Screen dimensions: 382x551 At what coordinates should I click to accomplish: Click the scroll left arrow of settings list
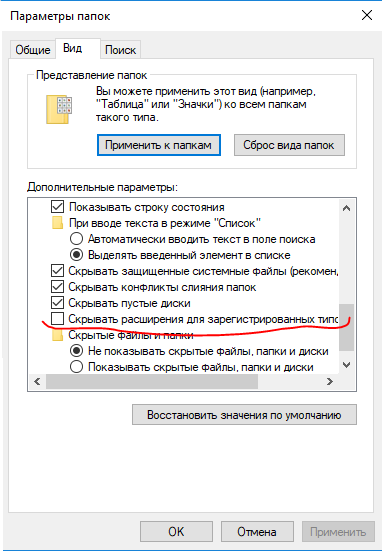pos(37,381)
